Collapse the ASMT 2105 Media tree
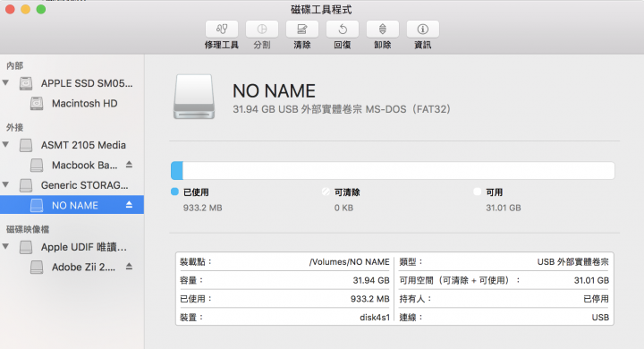The width and height of the screenshot is (644, 349). (x=5, y=144)
